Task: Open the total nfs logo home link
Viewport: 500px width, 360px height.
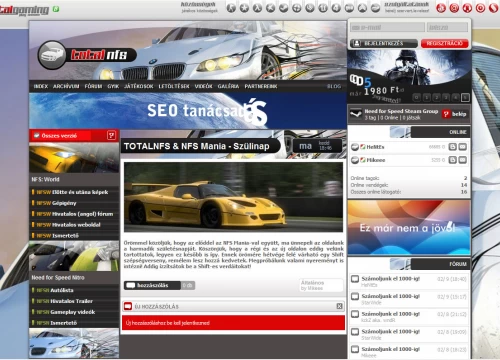Action: pyautogui.click(x=87, y=55)
